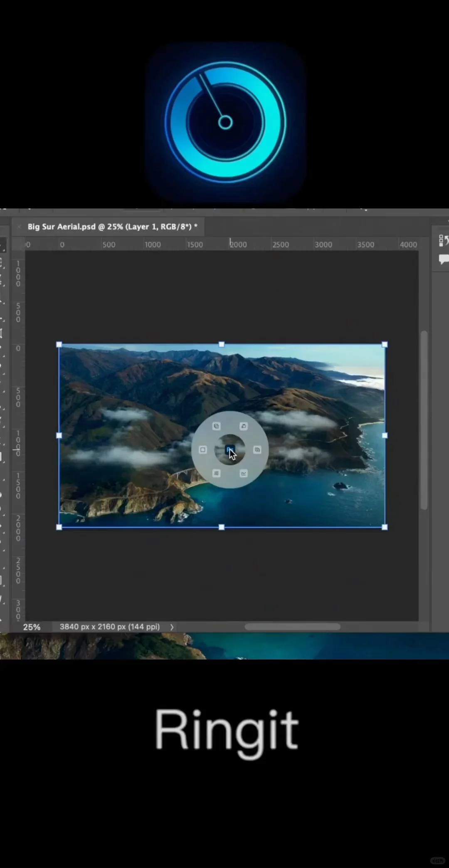Click the 500 mark on the horizontal ruler
Screen dimensions: 449x868
pyautogui.click(x=109, y=245)
